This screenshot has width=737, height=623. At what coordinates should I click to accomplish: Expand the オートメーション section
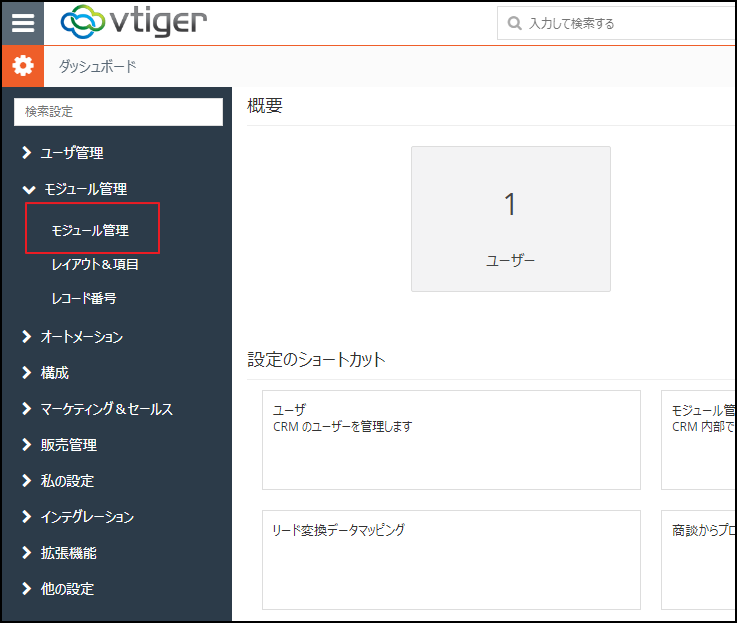[81, 337]
